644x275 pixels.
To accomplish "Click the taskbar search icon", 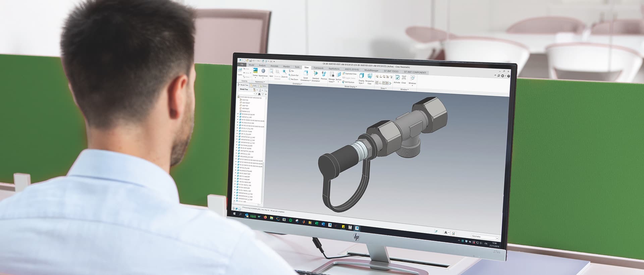I will point(240,214).
